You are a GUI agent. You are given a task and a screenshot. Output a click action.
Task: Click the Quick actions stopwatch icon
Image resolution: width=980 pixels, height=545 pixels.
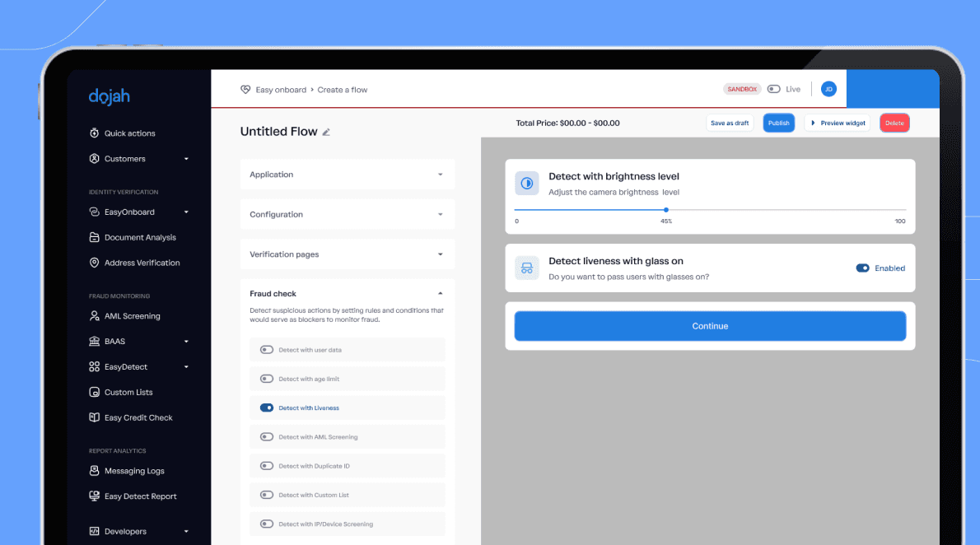pyautogui.click(x=95, y=133)
